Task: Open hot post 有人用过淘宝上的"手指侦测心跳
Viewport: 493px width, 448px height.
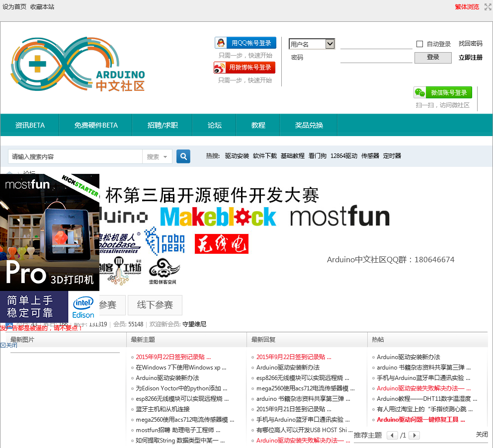Action: click(x=425, y=409)
